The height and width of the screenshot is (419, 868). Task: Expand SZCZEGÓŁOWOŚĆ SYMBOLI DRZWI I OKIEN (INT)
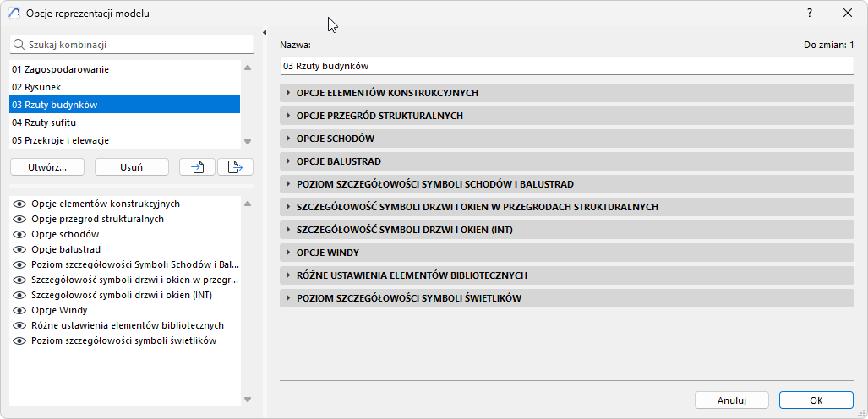point(567,230)
